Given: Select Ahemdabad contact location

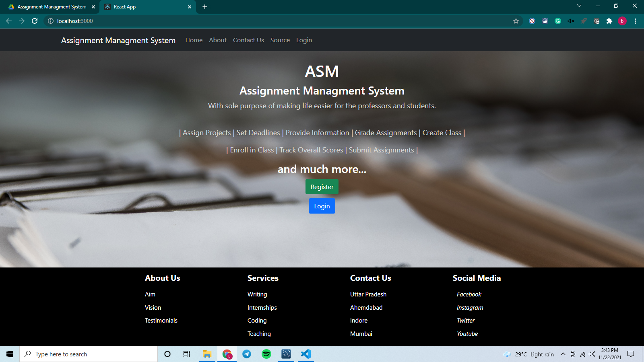Looking at the screenshot, I should click(x=366, y=308).
